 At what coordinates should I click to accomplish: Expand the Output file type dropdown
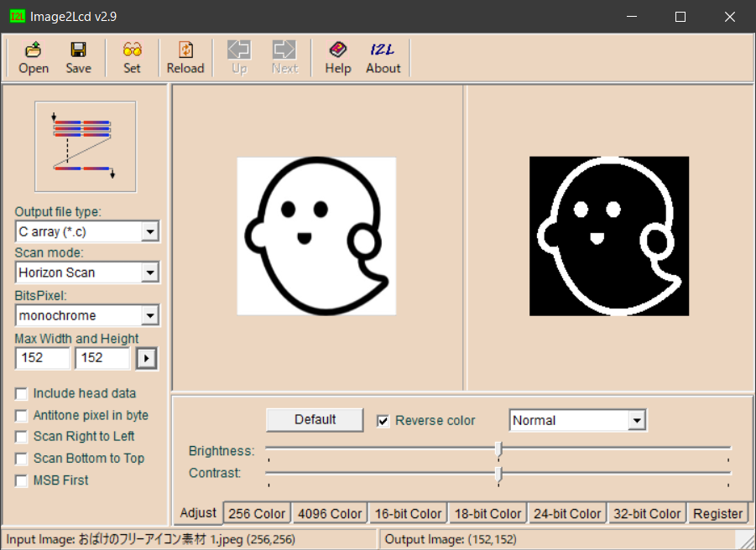click(x=150, y=231)
